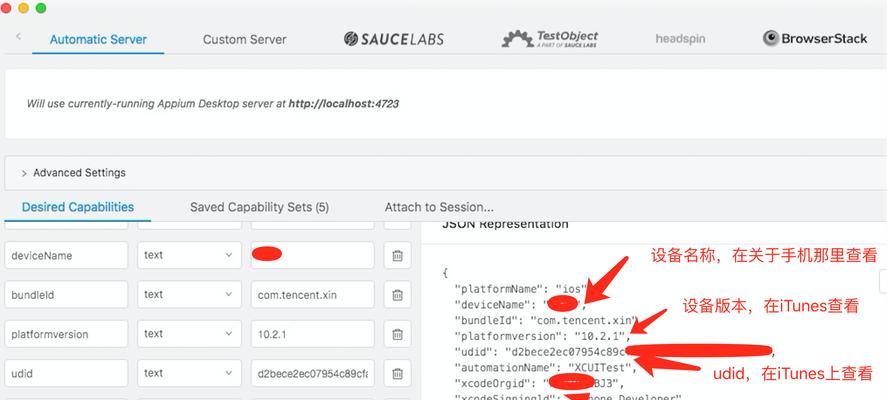Click the udid name field
The width and height of the screenshot is (887, 400).
(66, 373)
